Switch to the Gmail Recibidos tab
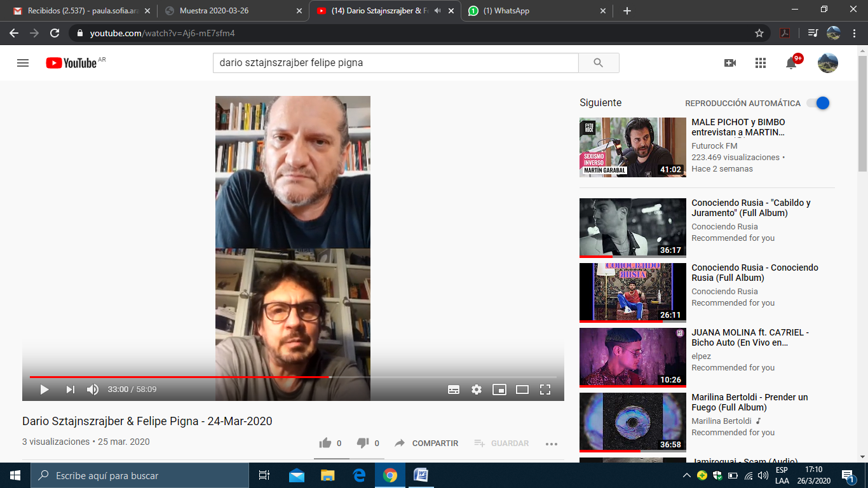The image size is (868, 488). pos(81,11)
